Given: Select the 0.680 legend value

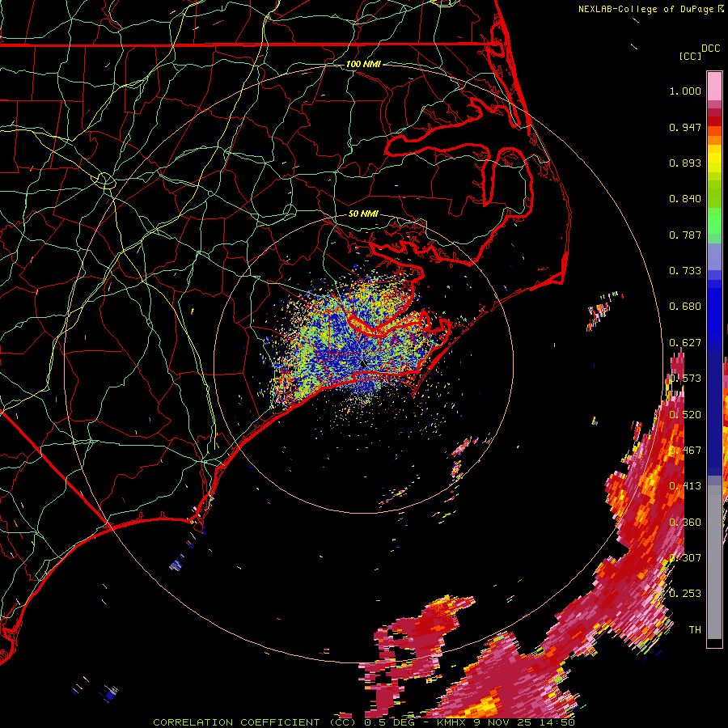Looking at the screenshot, I should 685,307.
